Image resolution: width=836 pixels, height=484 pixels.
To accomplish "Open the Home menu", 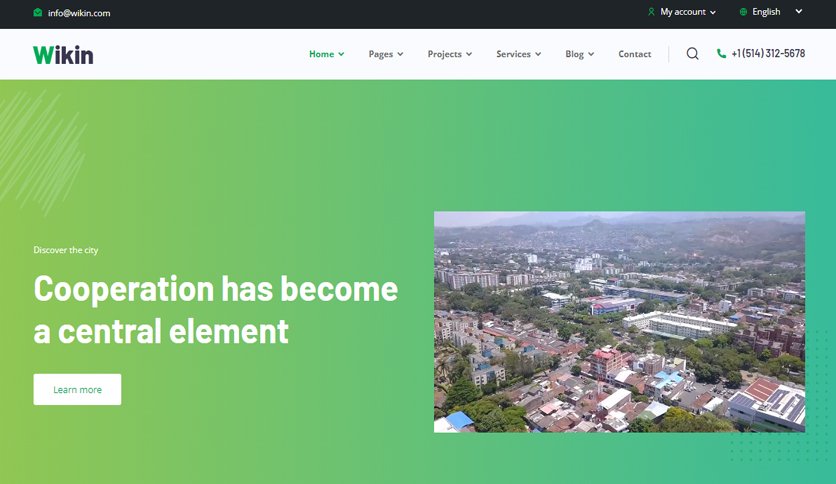I will pyautogui.click(x=321, y=54).
